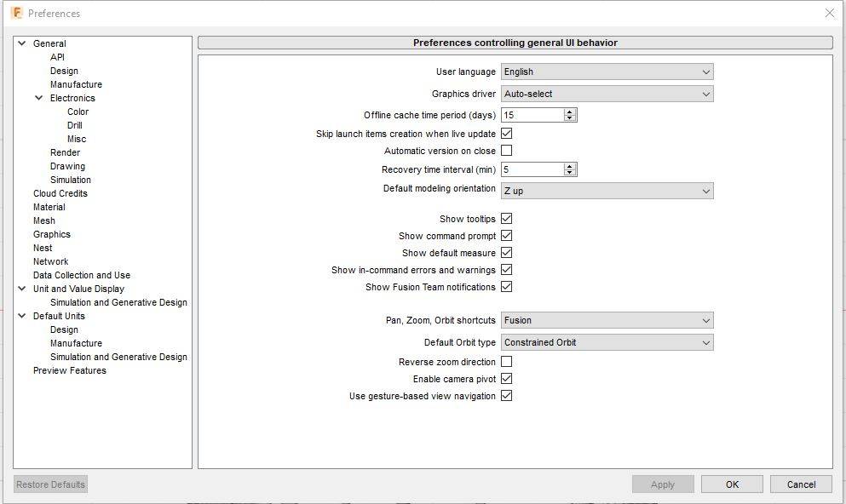Open Default modeling orientation dropdown
Viewport: 846px width, 504px height.
point(607,191)
